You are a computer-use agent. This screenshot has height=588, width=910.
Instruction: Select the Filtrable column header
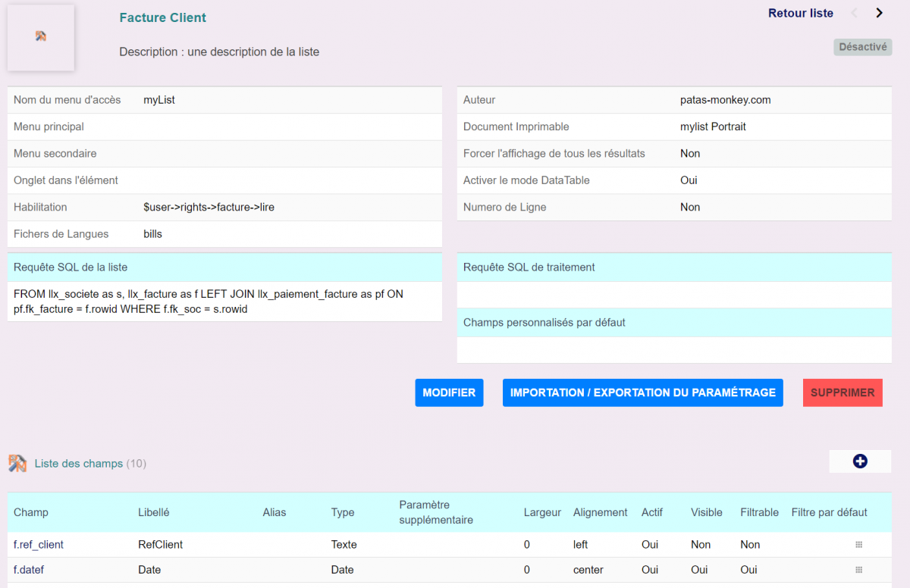click(x=759, y=512)
